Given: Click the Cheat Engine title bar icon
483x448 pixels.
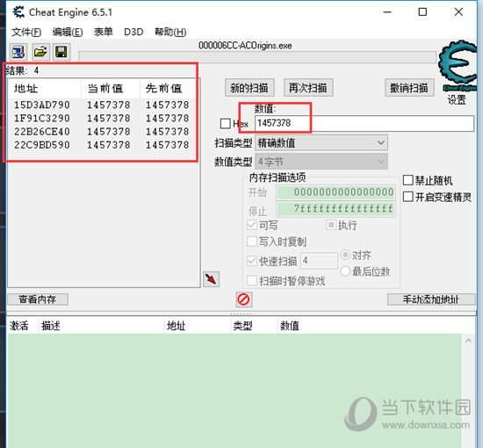Looking at the screenshot, I should point(18,12).
